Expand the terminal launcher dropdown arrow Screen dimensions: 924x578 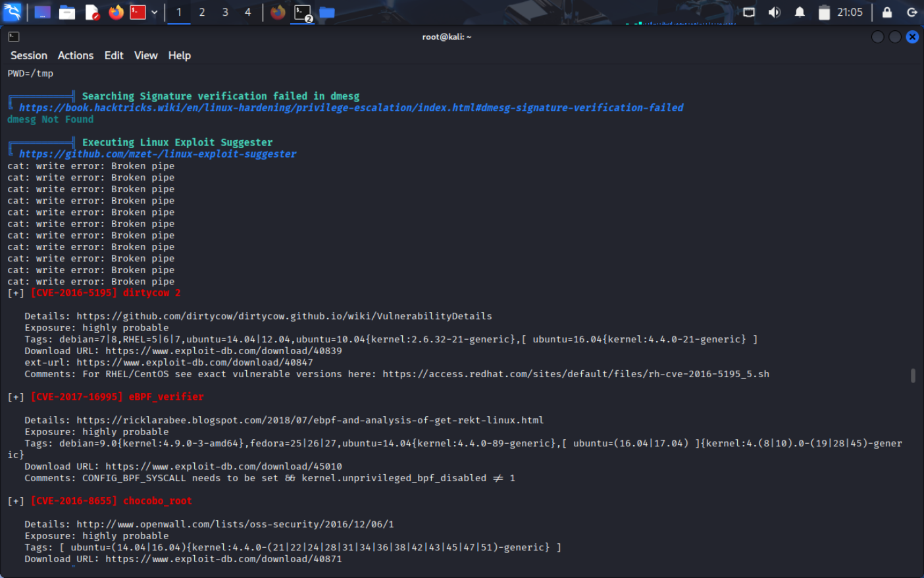pos(154,12)
